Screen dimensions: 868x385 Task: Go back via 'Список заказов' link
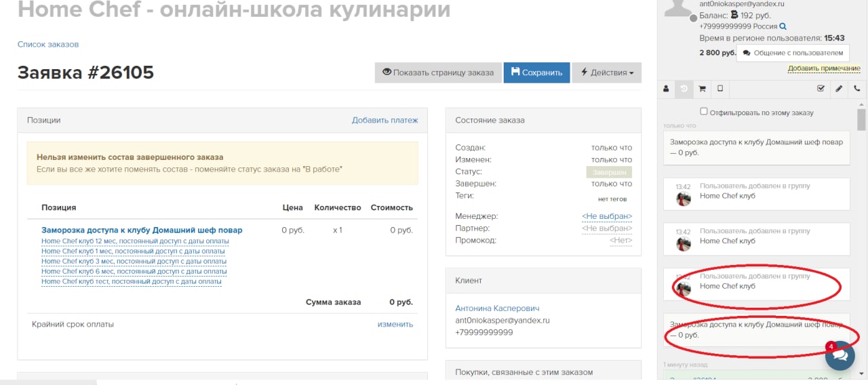pos(48,44)
